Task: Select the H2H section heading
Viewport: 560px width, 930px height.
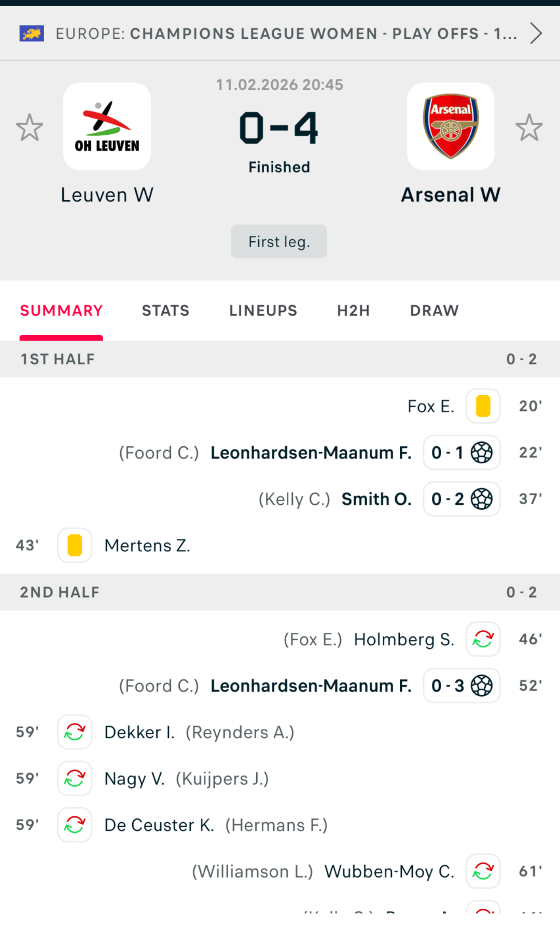Action: (x=353, y=310)
